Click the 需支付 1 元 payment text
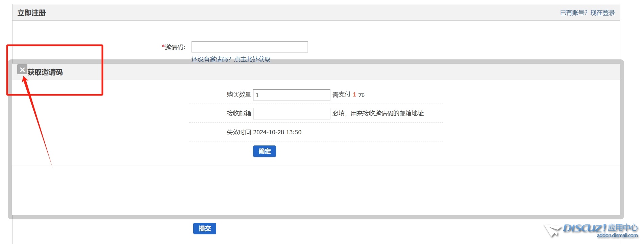This screenshot has width=644, height=244. coord(348,94)
